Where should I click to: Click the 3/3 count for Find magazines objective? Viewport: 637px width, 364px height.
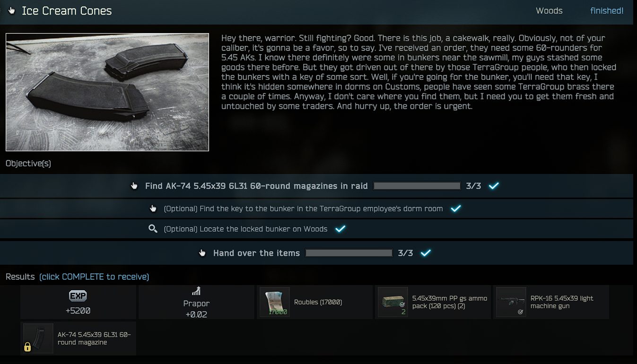coord(473,186)
